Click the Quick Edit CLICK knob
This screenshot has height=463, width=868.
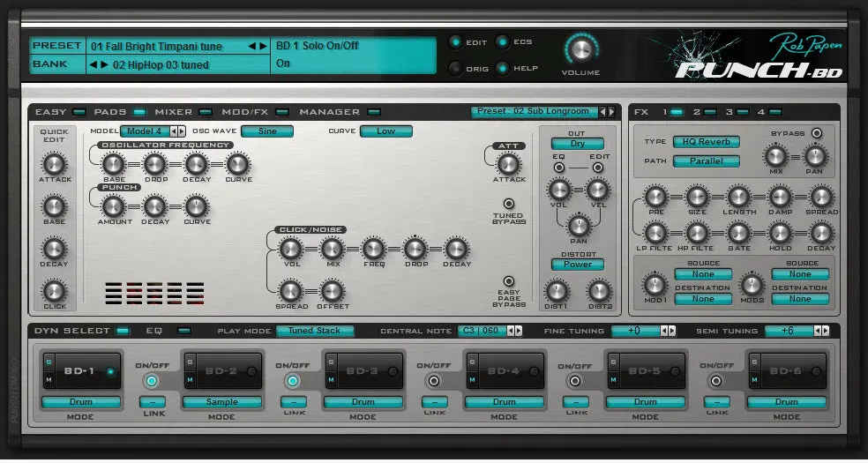[55, 290]
